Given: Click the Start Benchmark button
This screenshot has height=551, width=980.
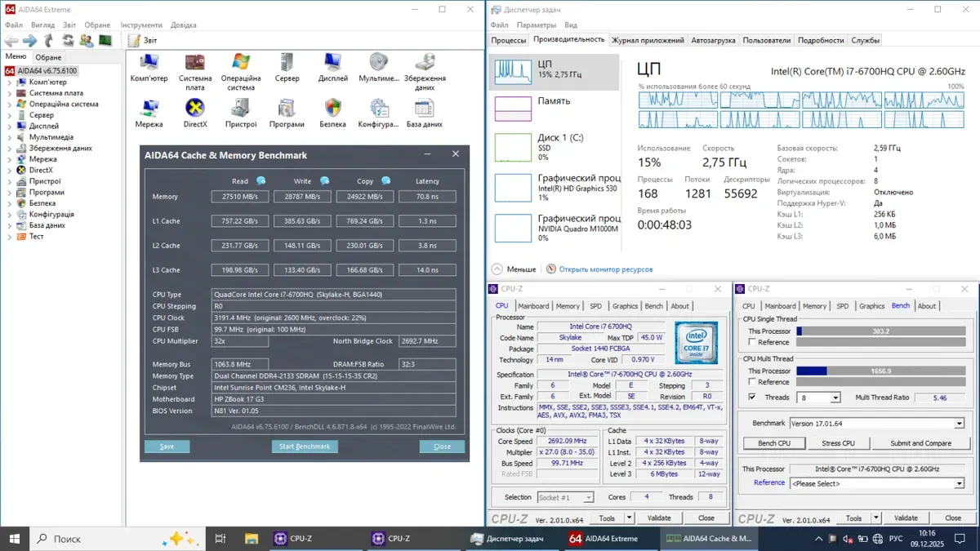Looking at the screenshot, I should [x=305, y=447].
